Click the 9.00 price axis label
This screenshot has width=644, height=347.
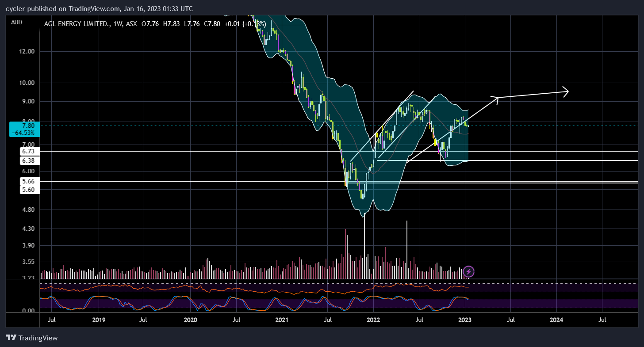[27, 102]
